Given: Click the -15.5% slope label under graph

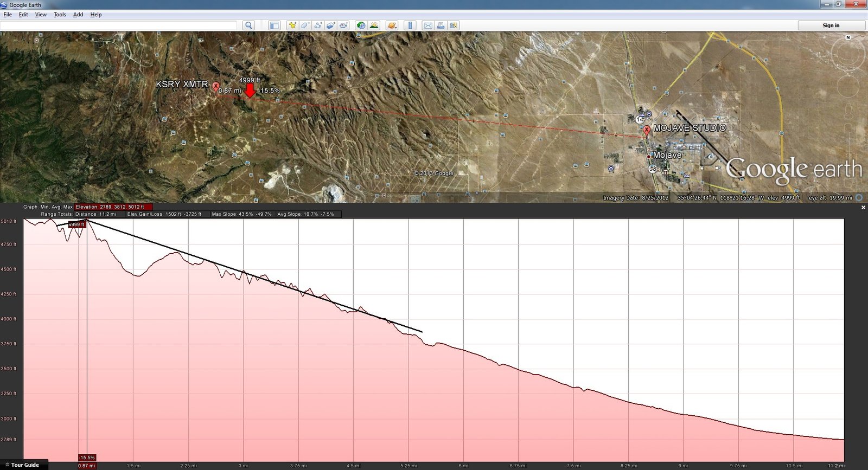Looking at the screenshot, I should click(87, 458).
